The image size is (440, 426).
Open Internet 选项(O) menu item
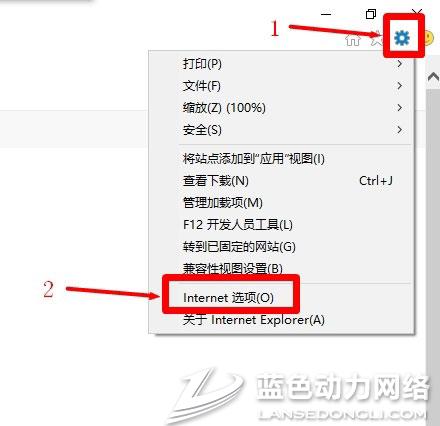281,297
